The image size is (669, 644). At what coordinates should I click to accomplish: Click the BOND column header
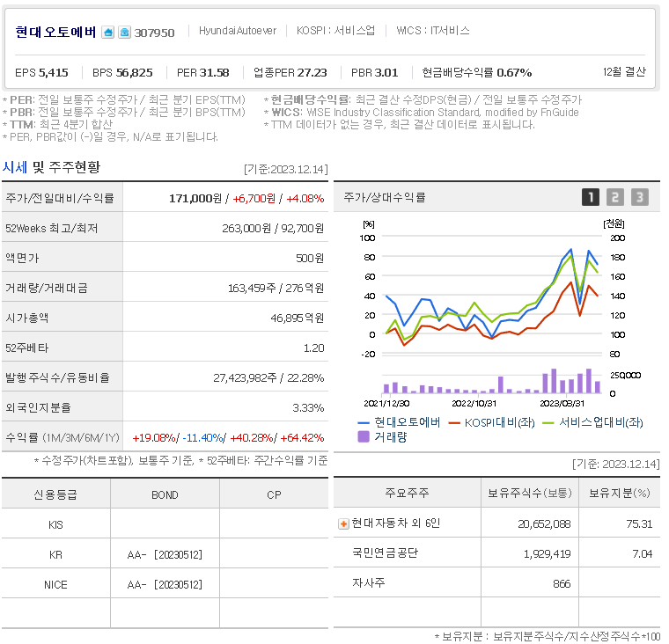(x=165, y=495)
